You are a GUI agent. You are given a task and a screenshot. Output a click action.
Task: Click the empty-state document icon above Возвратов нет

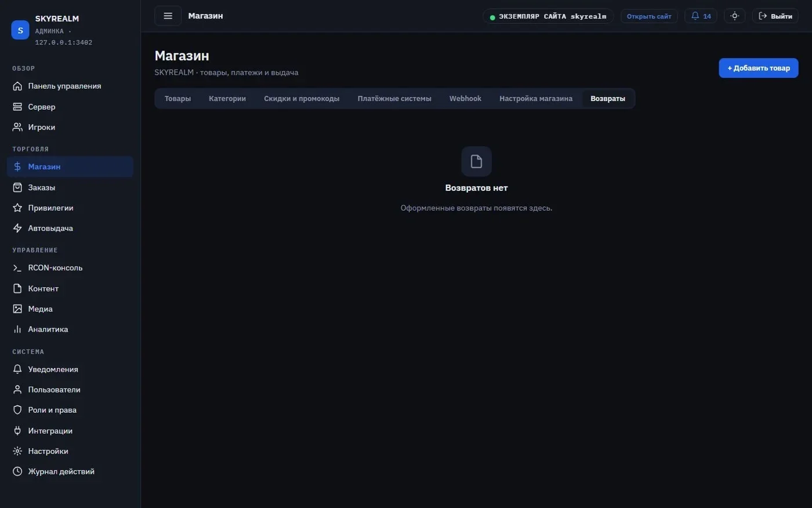click(x=476, y=161)
